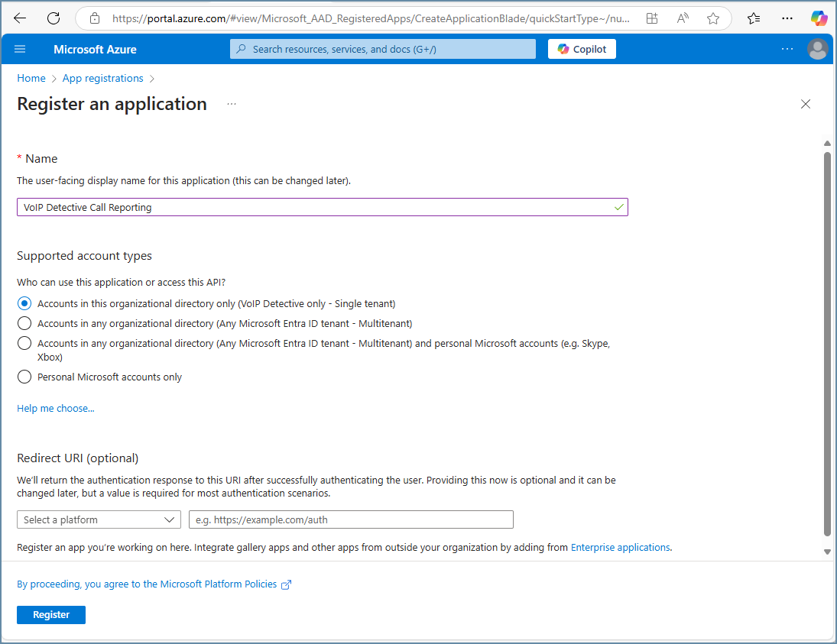Click the Copilot button in Azure header
The image size is (837, 644).
point(582,49)
